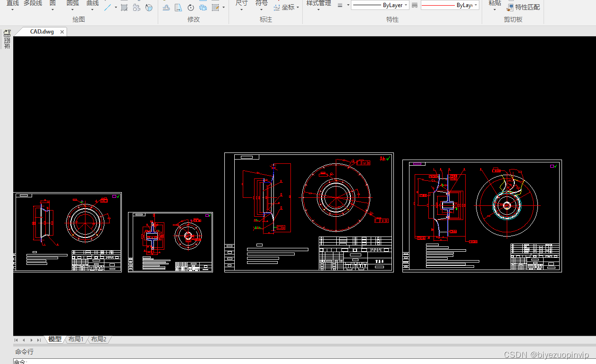Click the edit hatch icon in 修改 group
596x364 pixels.
[215, 8]
